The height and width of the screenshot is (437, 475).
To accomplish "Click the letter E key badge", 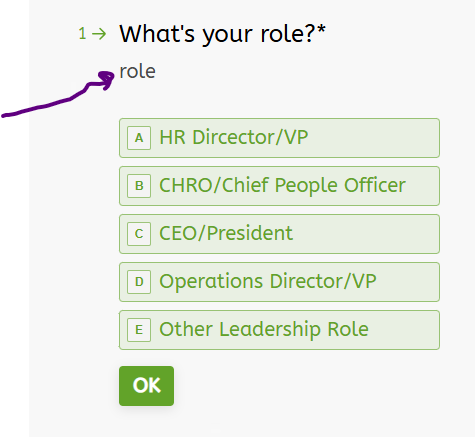I will coord(139,330).
